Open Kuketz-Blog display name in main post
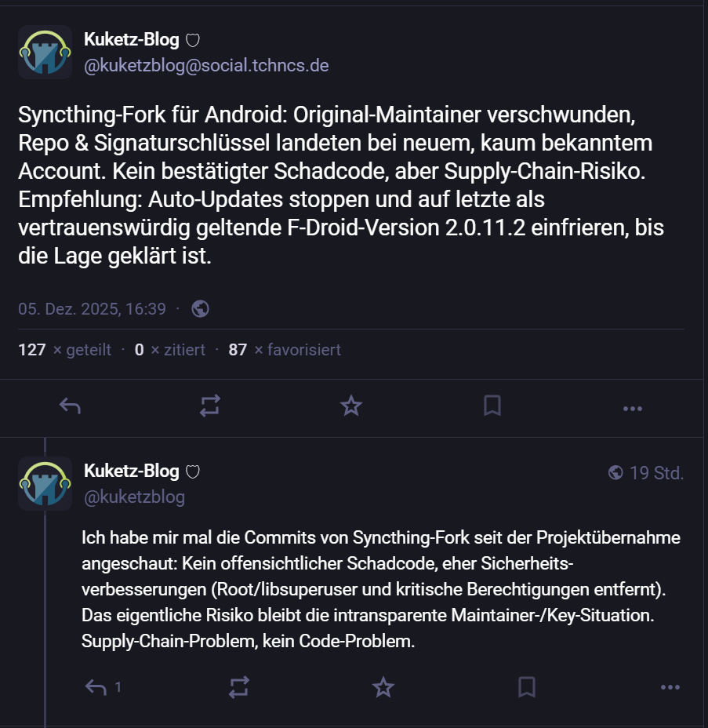 tap(132, 39)
